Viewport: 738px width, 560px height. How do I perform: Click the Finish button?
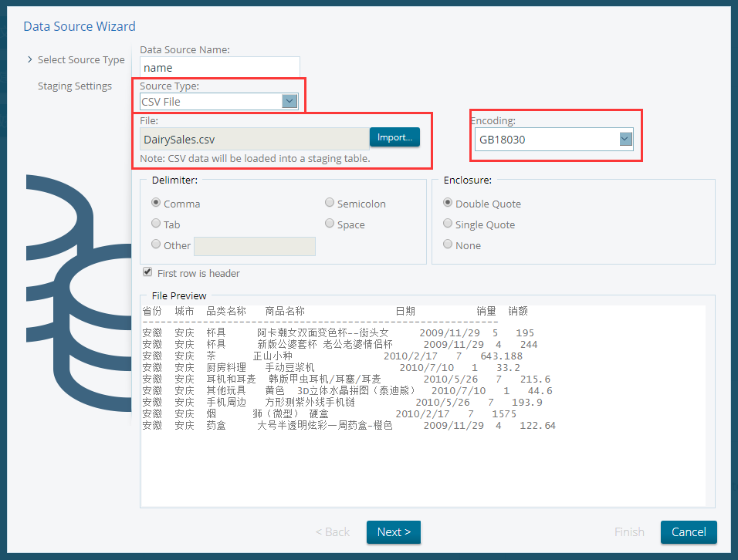[629, 531]
